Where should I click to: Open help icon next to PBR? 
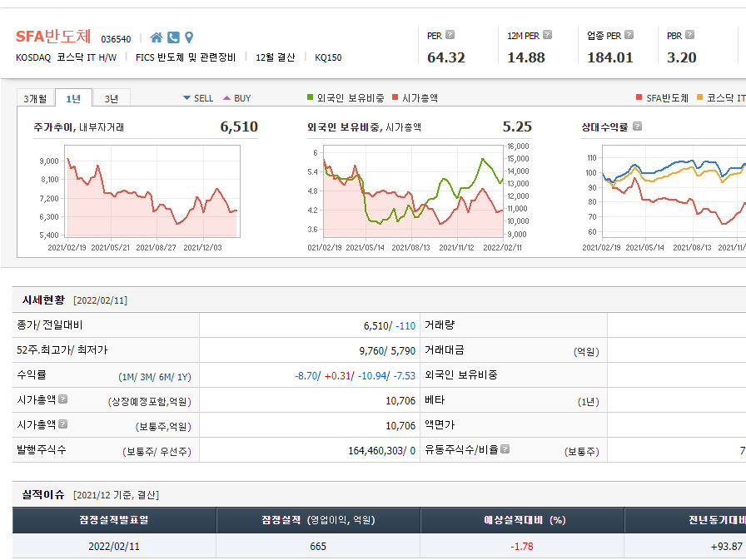point(690,35)
